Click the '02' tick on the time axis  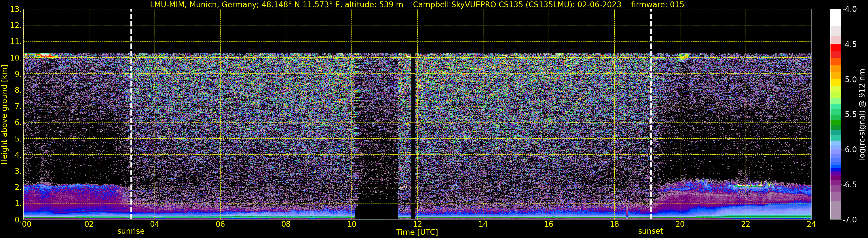[x=89, y=224]
